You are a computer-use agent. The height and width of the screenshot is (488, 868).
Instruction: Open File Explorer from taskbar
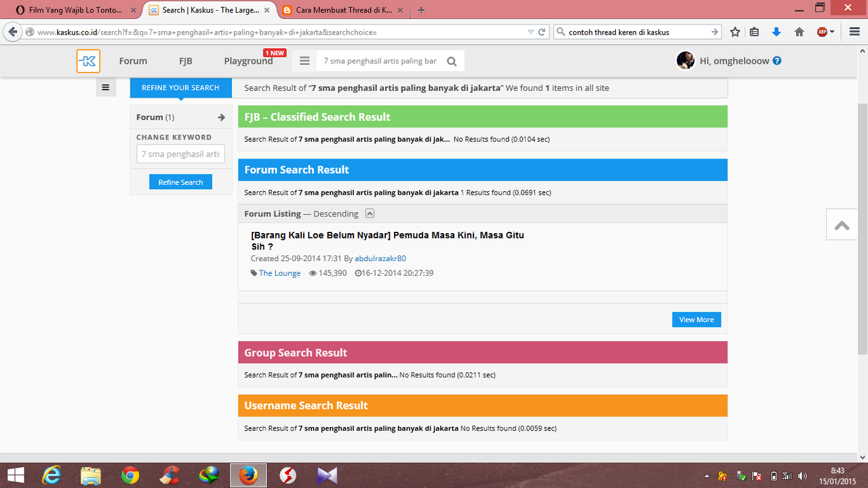point(91,476)
